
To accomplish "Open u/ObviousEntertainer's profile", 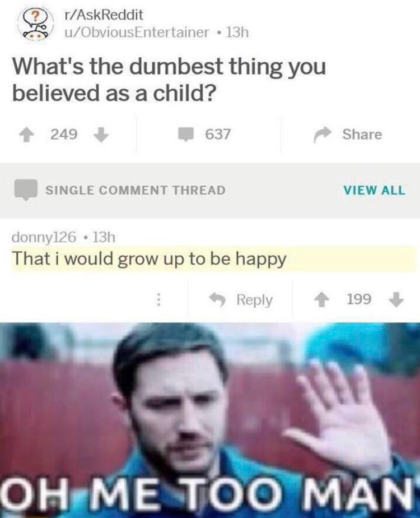I will coord(136,33).
